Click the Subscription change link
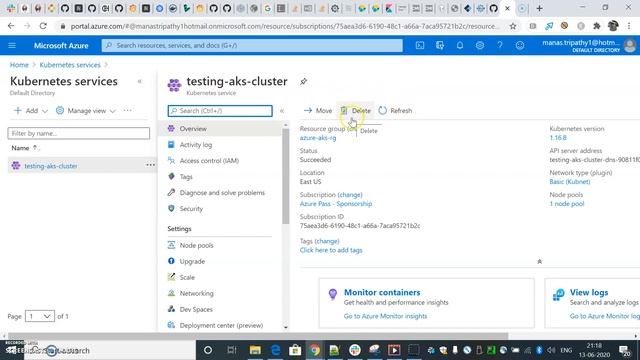Image resolution: width=640 pixels, height=360 pixels. pyautogui.click(x=350, y=195)
